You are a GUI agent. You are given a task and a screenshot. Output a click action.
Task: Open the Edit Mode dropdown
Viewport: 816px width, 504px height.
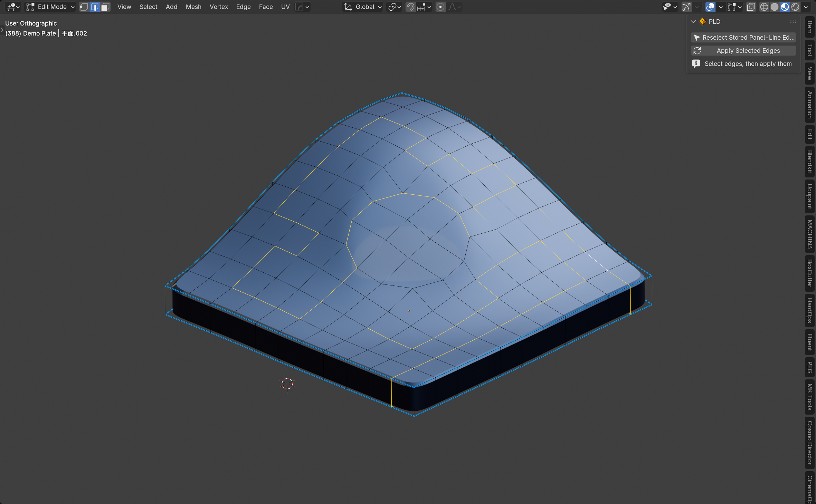pyautogui.click(x=50, y=7)
